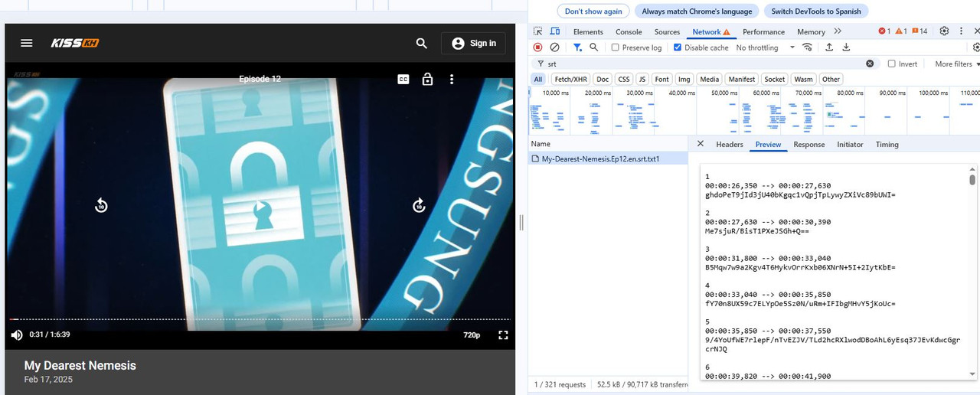Click Always match Chrome's language

(697, 11)
